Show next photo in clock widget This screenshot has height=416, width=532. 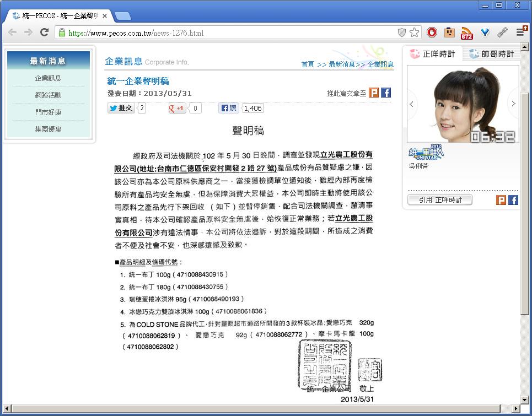click(513, 104)
